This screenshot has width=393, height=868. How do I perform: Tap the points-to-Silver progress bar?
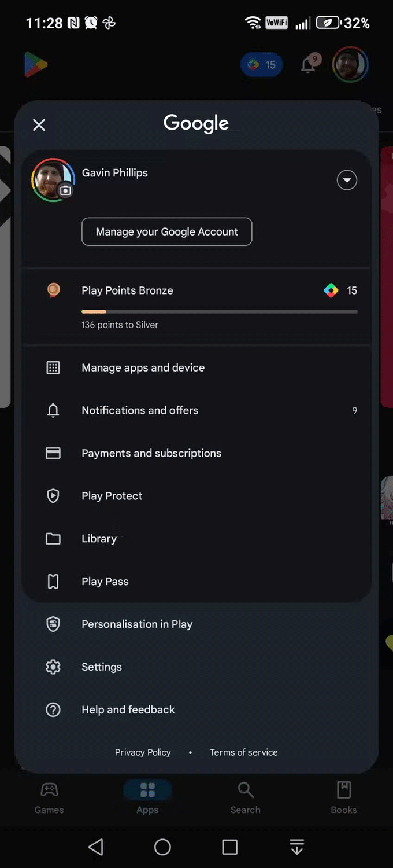point(220,312)
